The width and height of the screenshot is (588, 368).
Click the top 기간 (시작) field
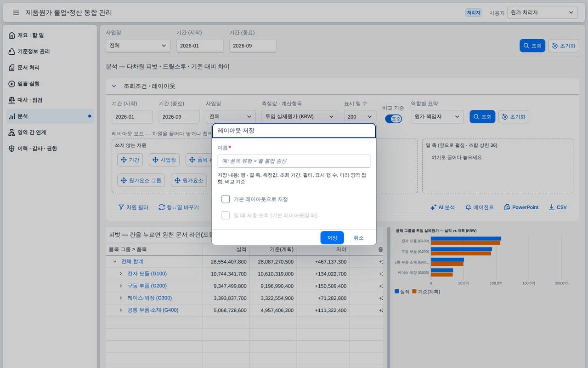click(x=200, y=46)
